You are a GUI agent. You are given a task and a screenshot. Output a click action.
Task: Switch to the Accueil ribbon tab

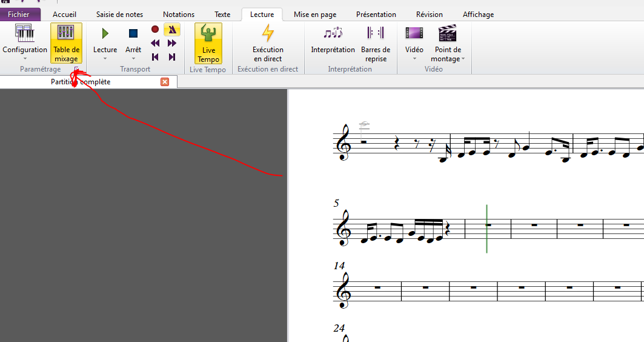click(x=64, y=15)
